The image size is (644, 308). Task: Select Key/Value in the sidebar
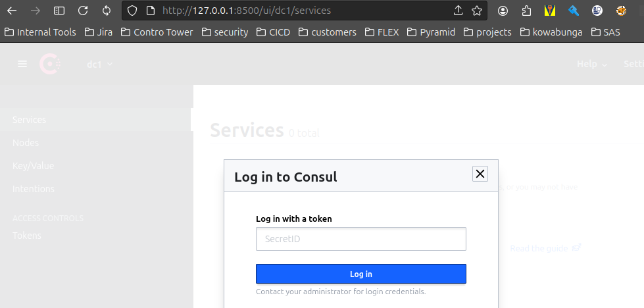(x=95, y=166)
